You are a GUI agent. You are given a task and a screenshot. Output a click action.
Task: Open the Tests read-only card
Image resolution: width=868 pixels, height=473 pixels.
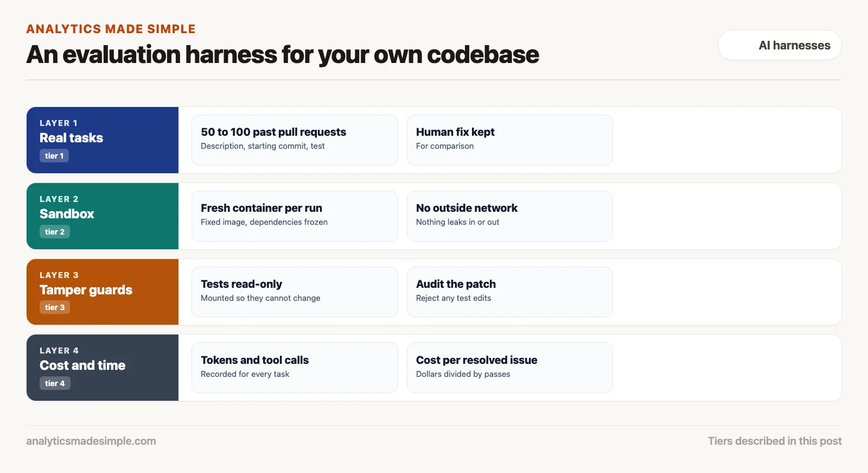[295, 292]
